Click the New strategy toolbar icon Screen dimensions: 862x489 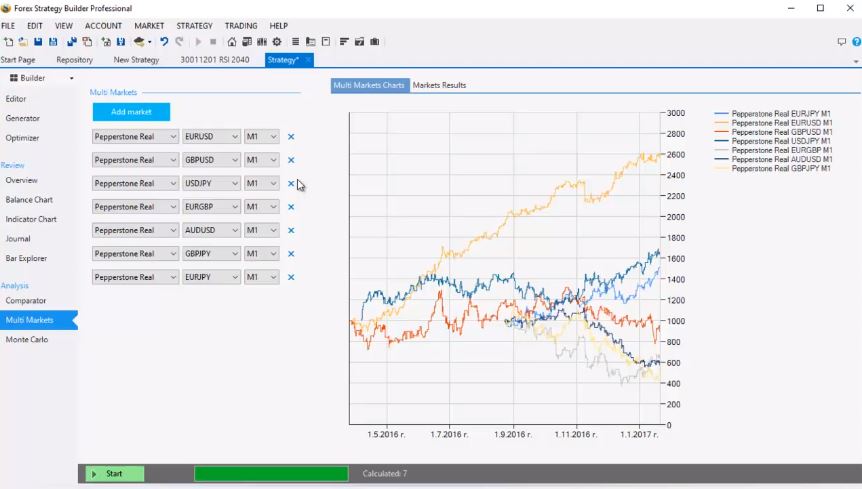8,42
